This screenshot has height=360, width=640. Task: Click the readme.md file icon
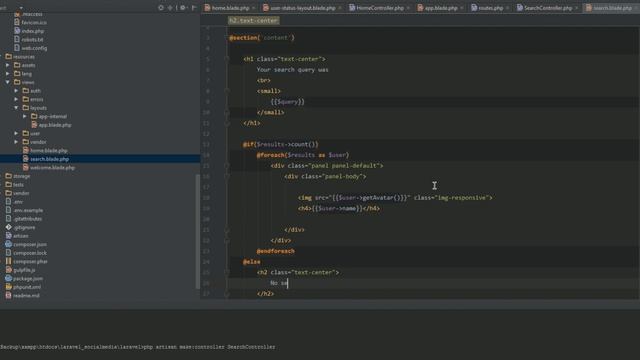(9, 296)
